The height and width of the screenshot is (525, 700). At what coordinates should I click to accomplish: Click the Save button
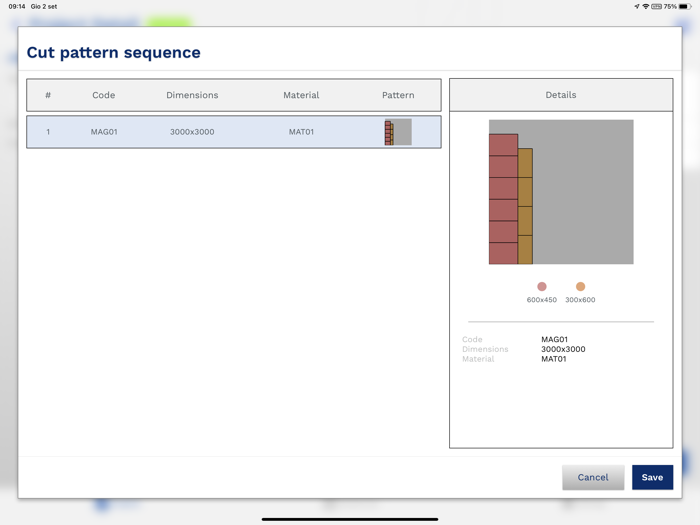pyautogui.click(x=652, y=477)
